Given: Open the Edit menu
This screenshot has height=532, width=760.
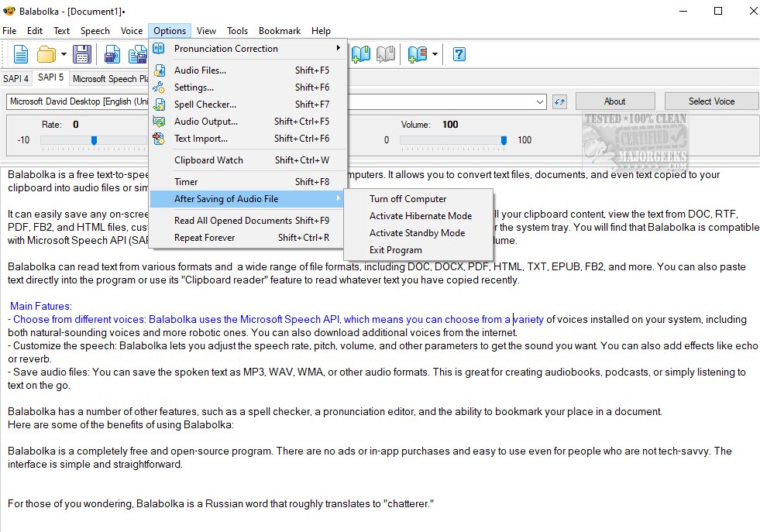Looking at the screenshot, I should (x=34, y=31).
